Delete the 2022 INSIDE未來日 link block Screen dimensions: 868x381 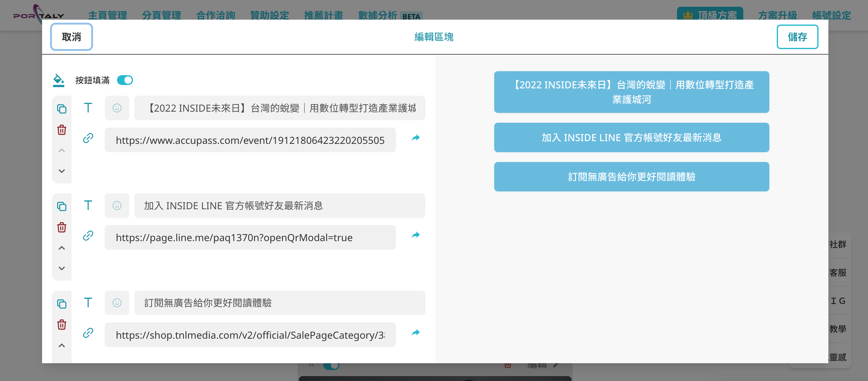pos(62,129)
